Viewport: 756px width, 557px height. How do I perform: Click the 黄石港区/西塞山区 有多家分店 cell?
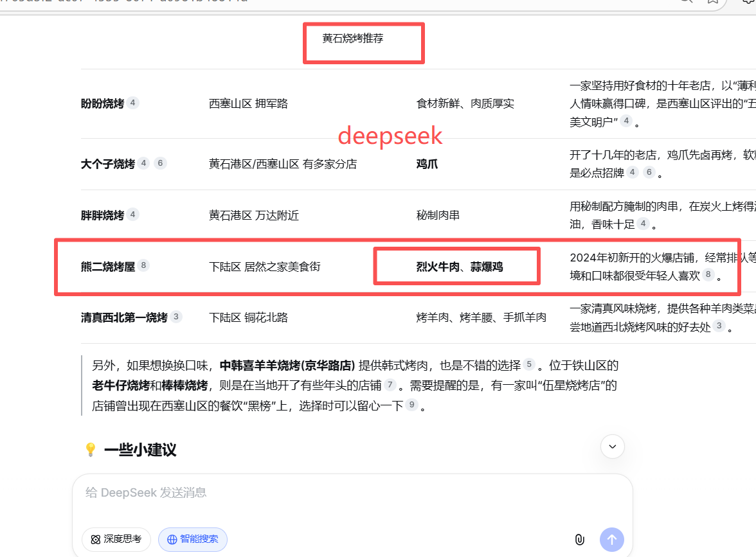coord(283,164)
